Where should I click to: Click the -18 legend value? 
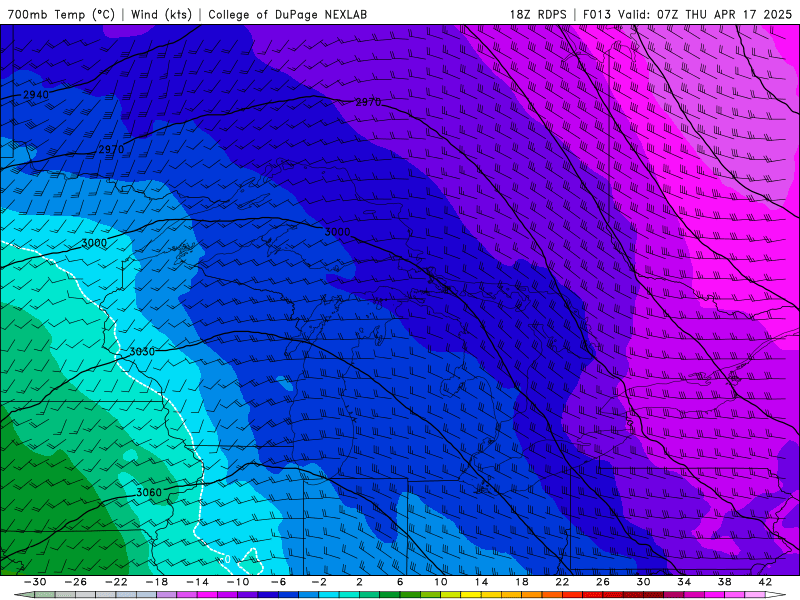(157, 582)
